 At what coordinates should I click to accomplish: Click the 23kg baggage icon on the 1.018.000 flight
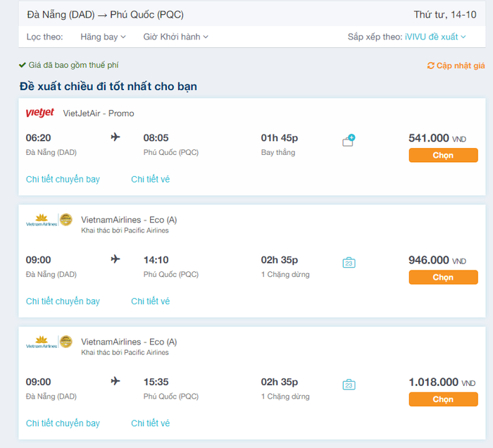349,385
